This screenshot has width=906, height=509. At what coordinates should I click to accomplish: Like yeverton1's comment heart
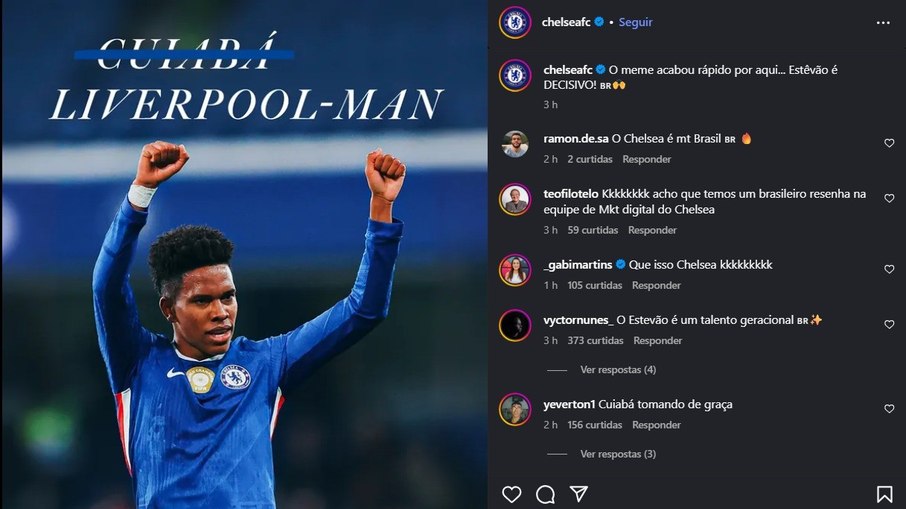pos(889,409)
